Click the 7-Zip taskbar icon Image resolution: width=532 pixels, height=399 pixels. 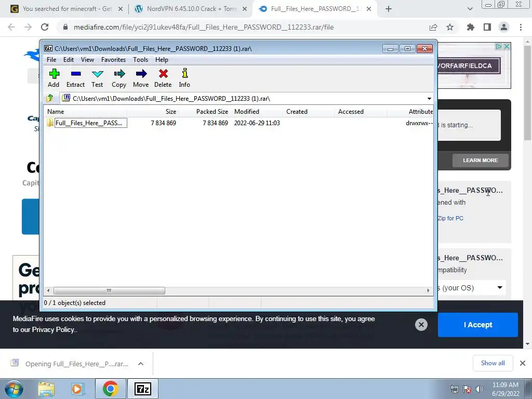click(x=142, y=389)
